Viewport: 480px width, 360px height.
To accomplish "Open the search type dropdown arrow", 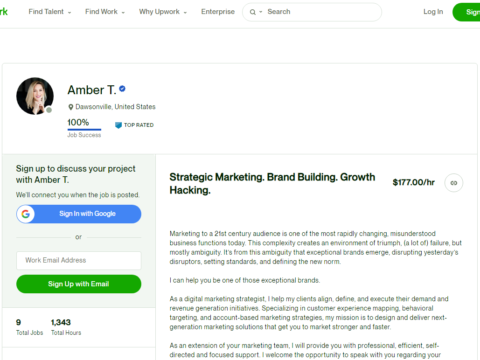I will click(261, 12).
